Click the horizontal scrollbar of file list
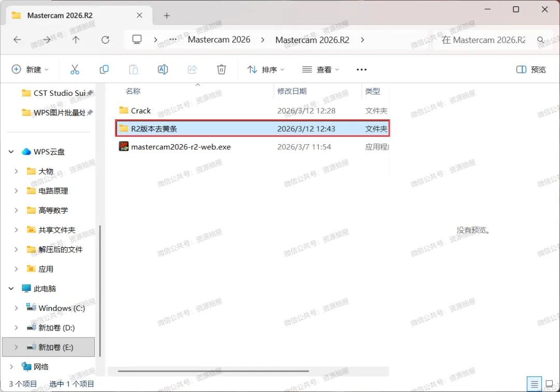This screenshot has width=560, height=392. [213, 371]
